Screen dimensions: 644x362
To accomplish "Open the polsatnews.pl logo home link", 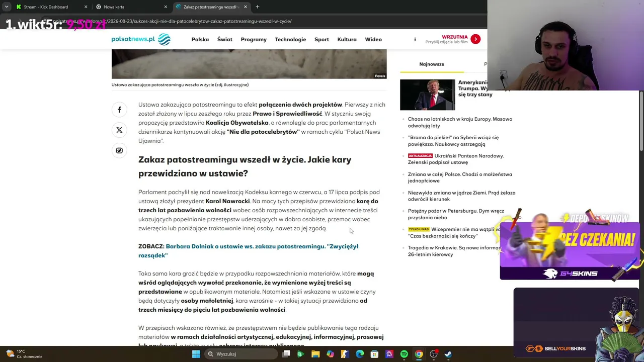I will click(x=141, y=39).
